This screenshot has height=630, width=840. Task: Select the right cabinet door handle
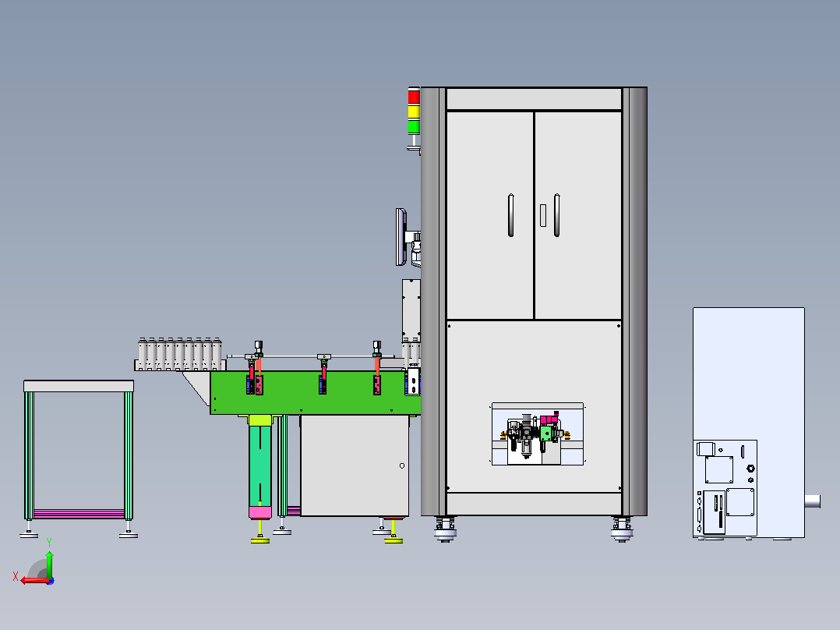(x=557, y=215)
